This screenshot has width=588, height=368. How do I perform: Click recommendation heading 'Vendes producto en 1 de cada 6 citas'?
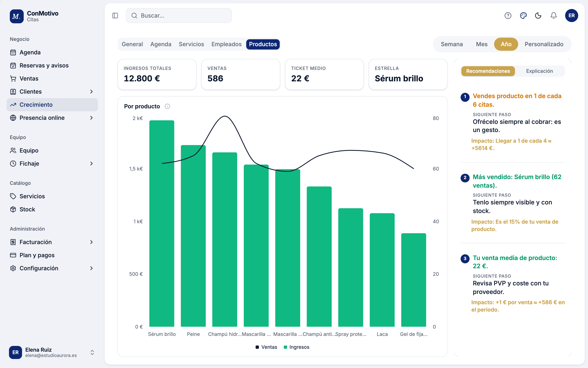click(x=517, y=100)
